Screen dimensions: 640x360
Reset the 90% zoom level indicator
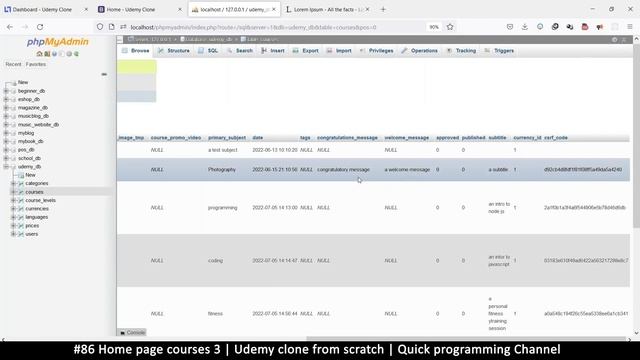click(434, 27)
